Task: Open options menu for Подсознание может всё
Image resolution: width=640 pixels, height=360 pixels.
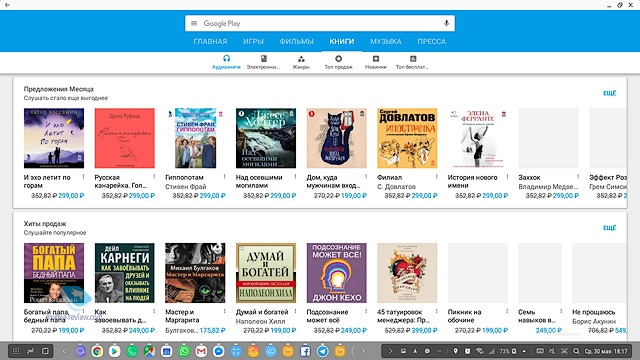Action: point(366,311)
